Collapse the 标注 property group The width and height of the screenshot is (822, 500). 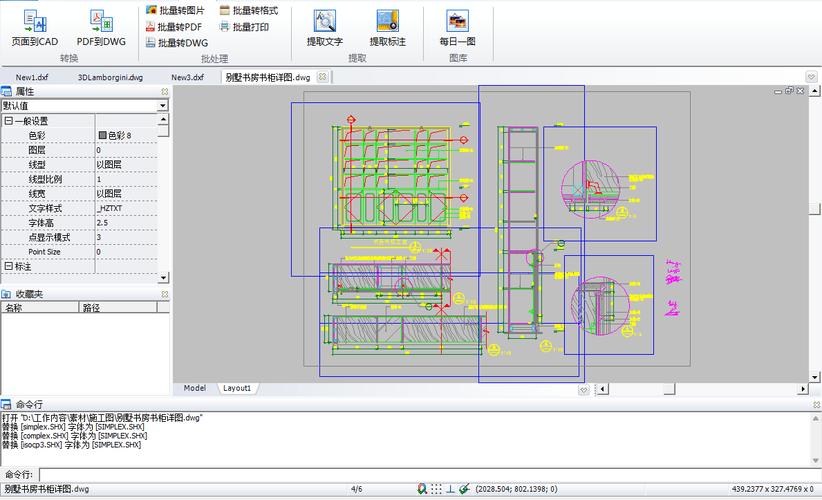pos(8,266)
